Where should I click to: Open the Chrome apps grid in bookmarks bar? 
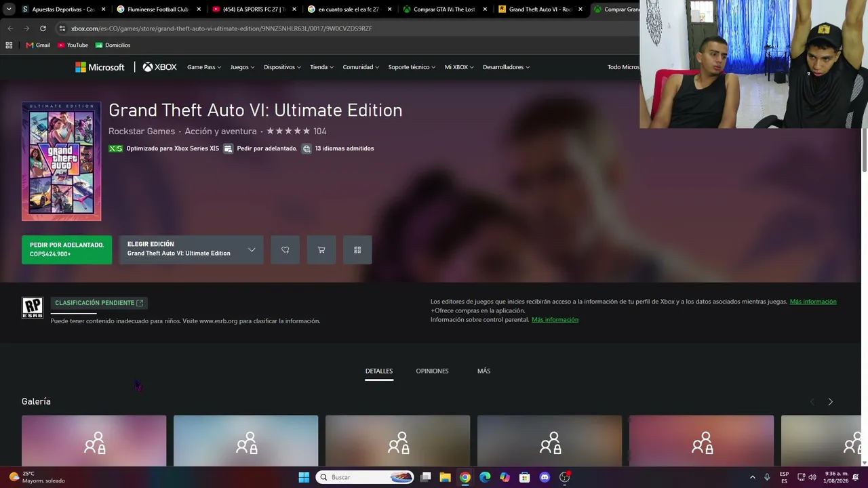pos(9,45)
